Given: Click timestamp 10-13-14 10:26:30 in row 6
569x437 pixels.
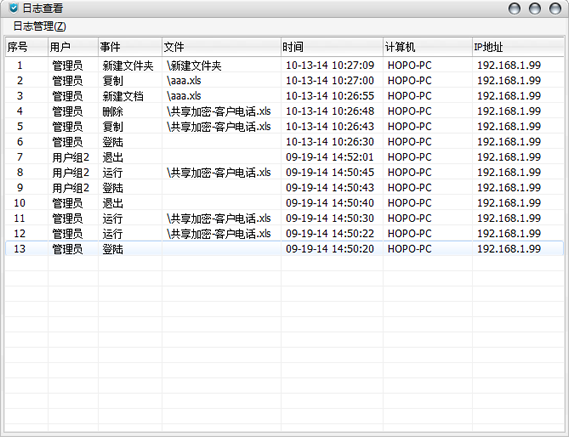Looking at the screenshot, I should coord(330,142).
